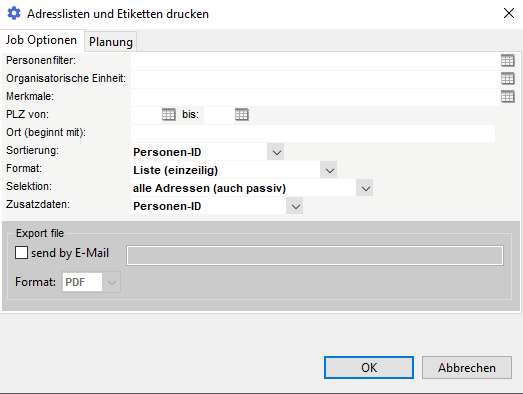Select the Job Optionen tab

tap(41, 40)
